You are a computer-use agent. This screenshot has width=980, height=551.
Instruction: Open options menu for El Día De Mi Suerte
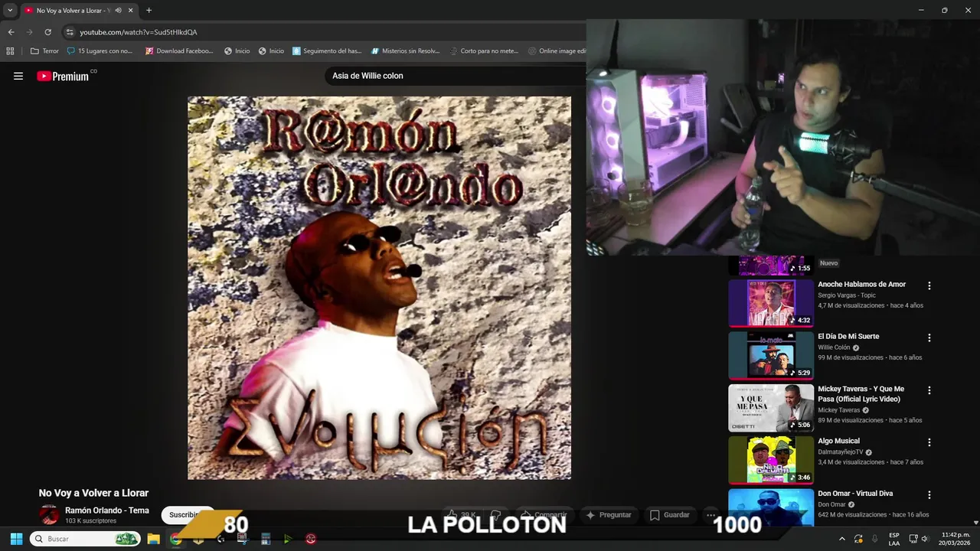pos(929,337)
